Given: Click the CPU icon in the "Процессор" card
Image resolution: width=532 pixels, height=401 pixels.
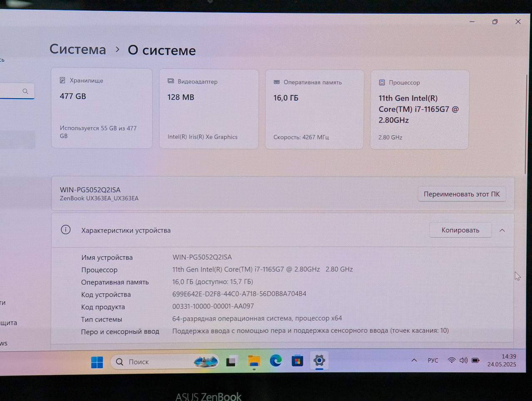Looking at the screenshot, I should point(382,82).
